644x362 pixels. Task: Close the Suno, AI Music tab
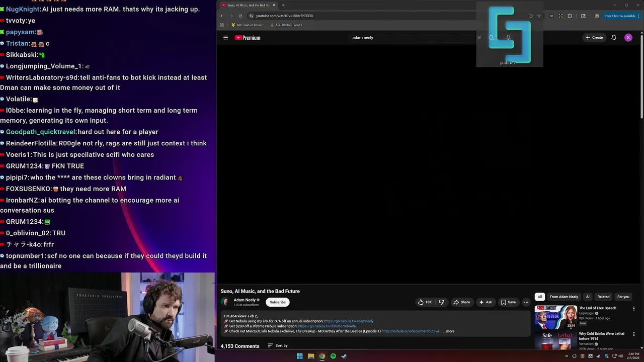(274, 5)
